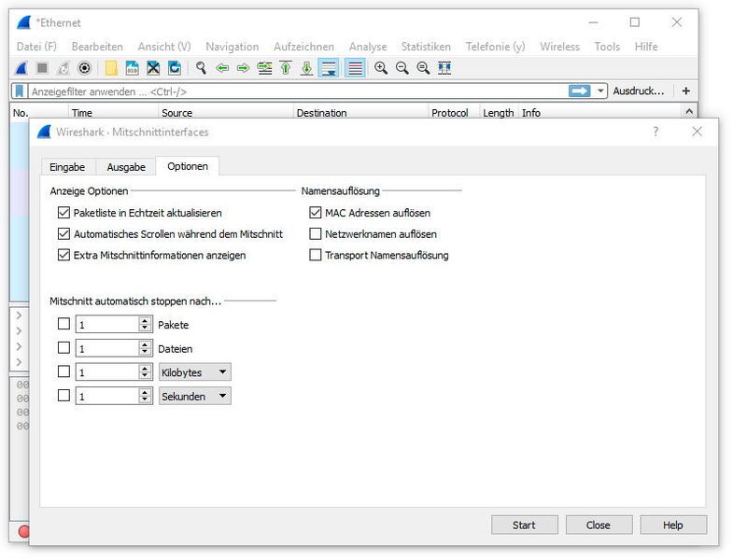Screen dimensions: 733x560
Task: Switch to the Eingabe tab
Action: (67, 167)
